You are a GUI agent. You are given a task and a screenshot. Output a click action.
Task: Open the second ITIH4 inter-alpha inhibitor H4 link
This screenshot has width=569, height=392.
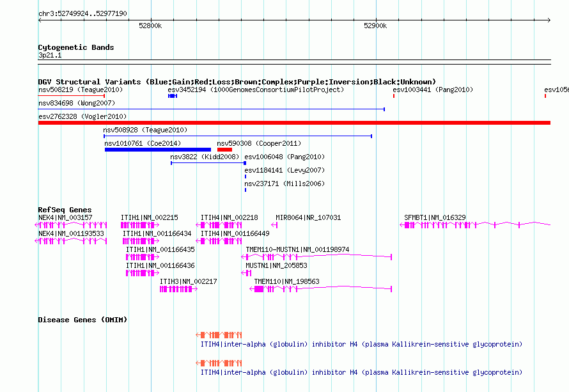point(361,372)
